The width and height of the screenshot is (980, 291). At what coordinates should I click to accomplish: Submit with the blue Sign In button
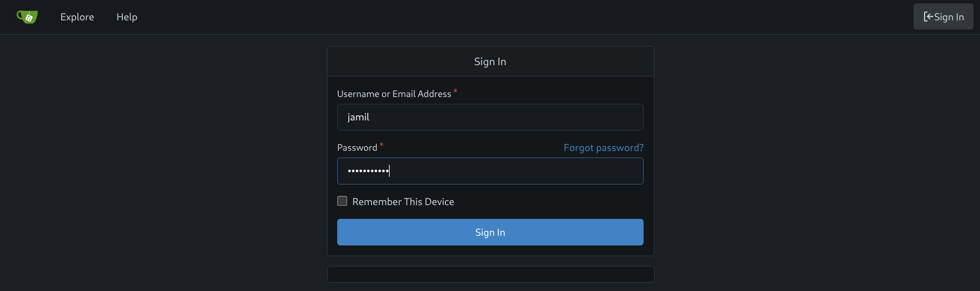coord(490,232)
